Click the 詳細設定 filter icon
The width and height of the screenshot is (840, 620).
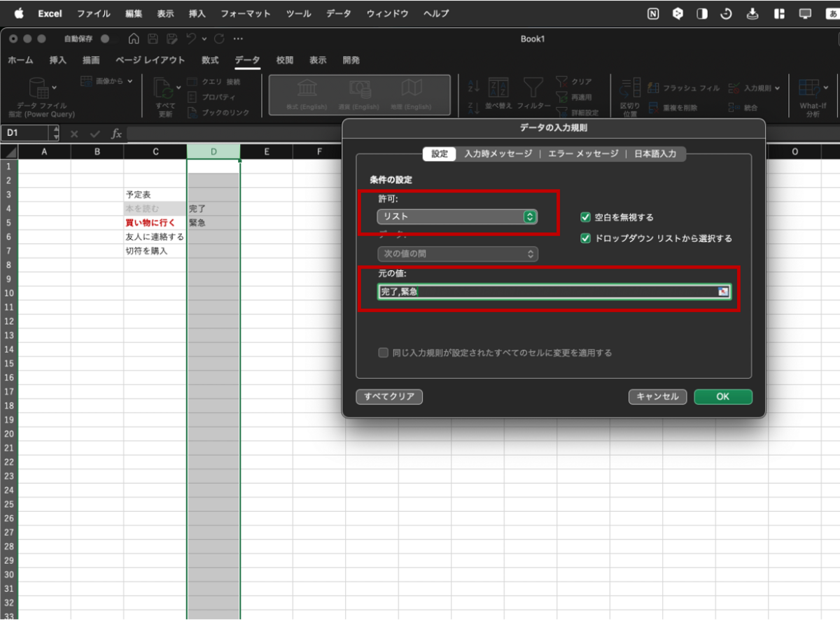coord(562,112)
